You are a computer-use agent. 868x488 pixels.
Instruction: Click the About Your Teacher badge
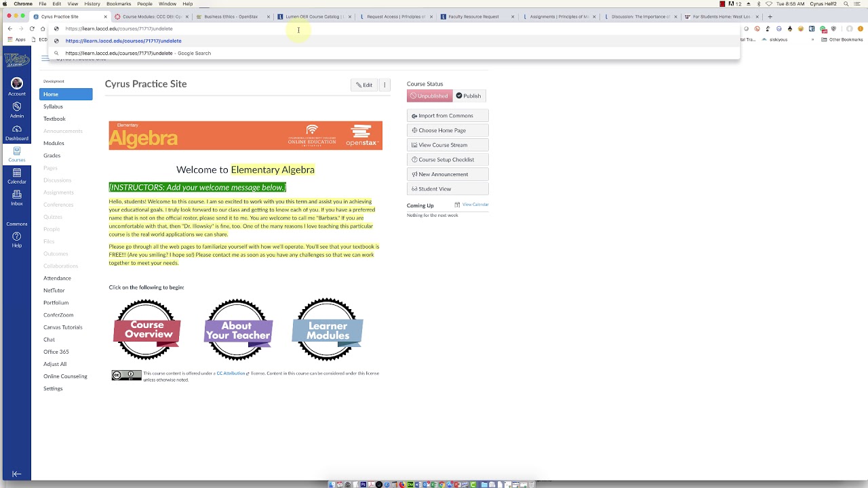click(x=238, y=329)
